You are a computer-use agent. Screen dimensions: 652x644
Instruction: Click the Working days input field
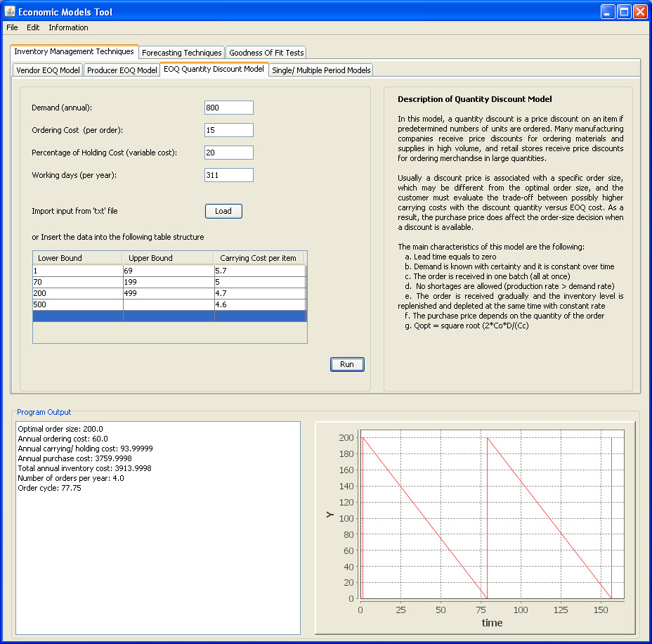(x=229, y=175)
